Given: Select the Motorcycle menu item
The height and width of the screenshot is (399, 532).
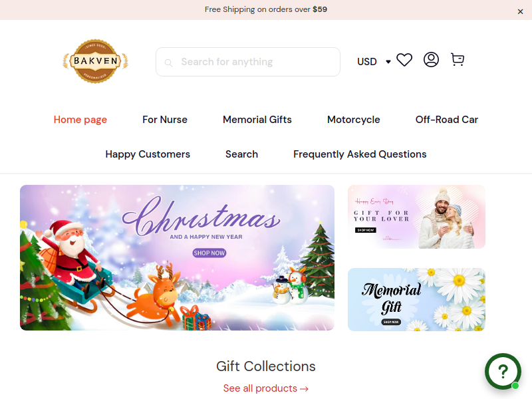Looking at the screenshot, I should click(x=354, y=120).
